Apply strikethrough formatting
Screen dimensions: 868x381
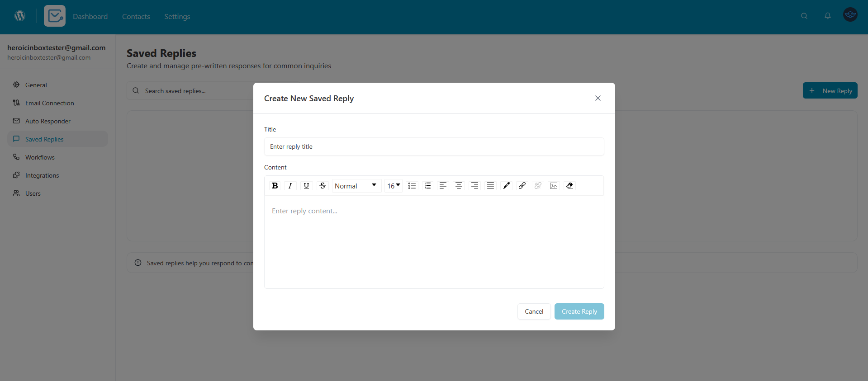point(323,186)
